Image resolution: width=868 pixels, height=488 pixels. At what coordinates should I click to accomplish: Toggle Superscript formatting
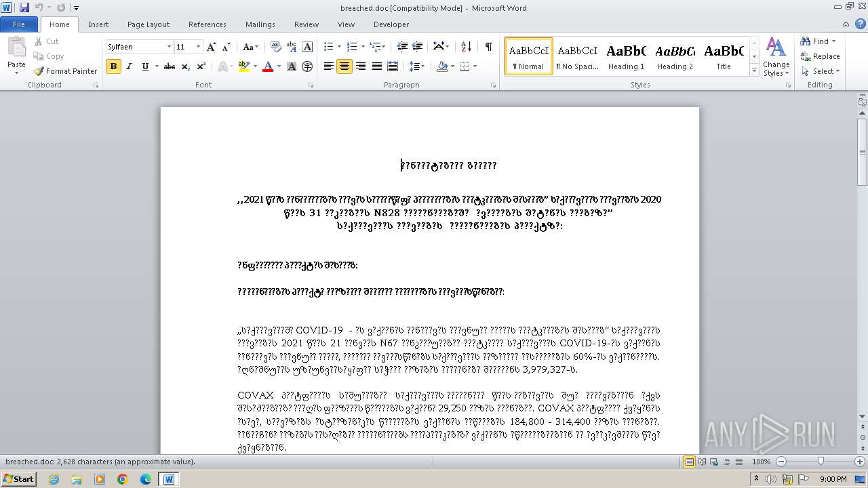tap(201, 66)
